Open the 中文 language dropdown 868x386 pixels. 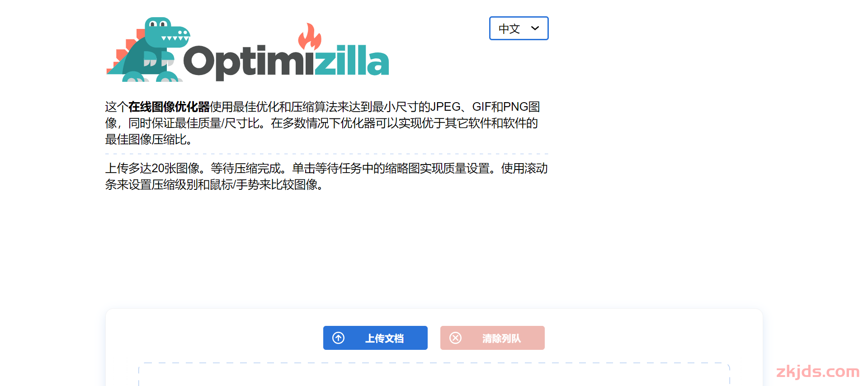[519, 28]
